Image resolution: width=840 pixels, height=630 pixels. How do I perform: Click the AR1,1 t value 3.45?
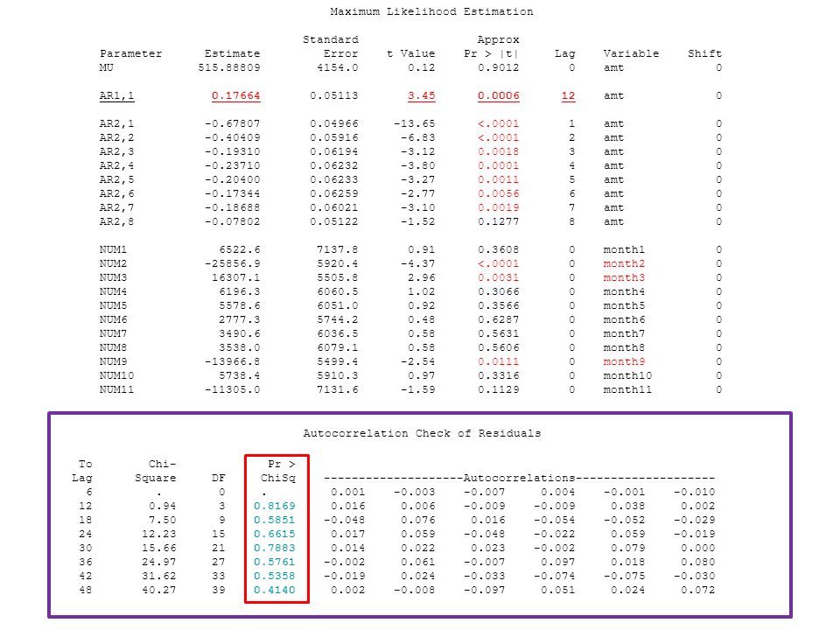422,96
